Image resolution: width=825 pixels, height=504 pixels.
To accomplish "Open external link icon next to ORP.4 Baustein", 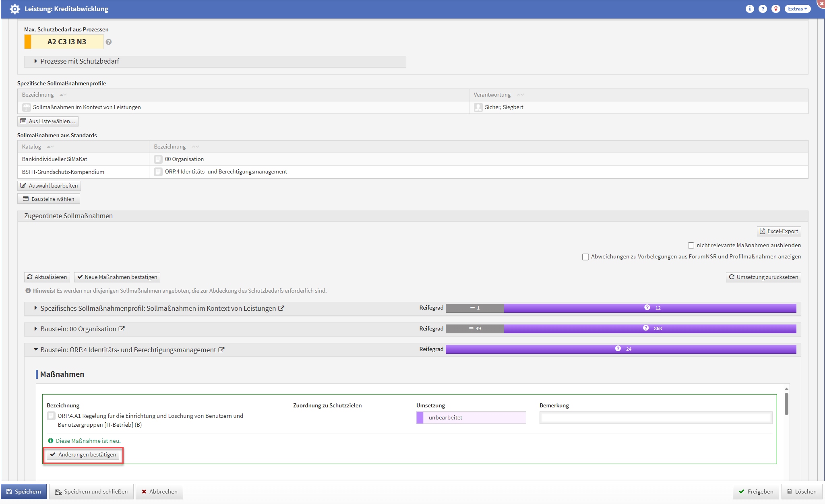I will (221, 350).
